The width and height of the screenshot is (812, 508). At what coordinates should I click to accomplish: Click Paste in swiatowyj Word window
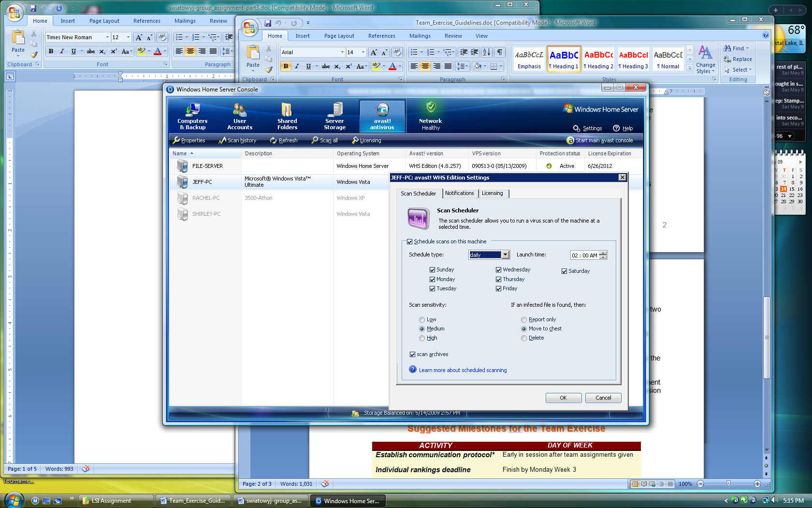(18, 43)
